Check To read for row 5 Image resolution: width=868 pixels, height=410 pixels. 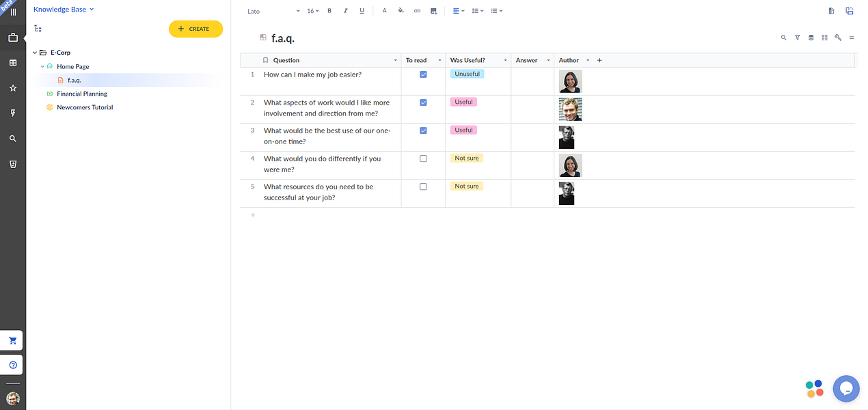(x=423, y=187)
